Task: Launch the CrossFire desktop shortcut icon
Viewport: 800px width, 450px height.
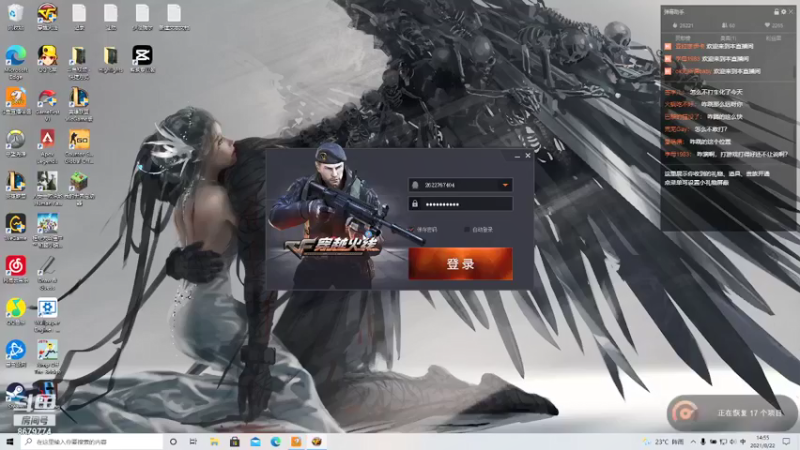Action: (47, 14)
